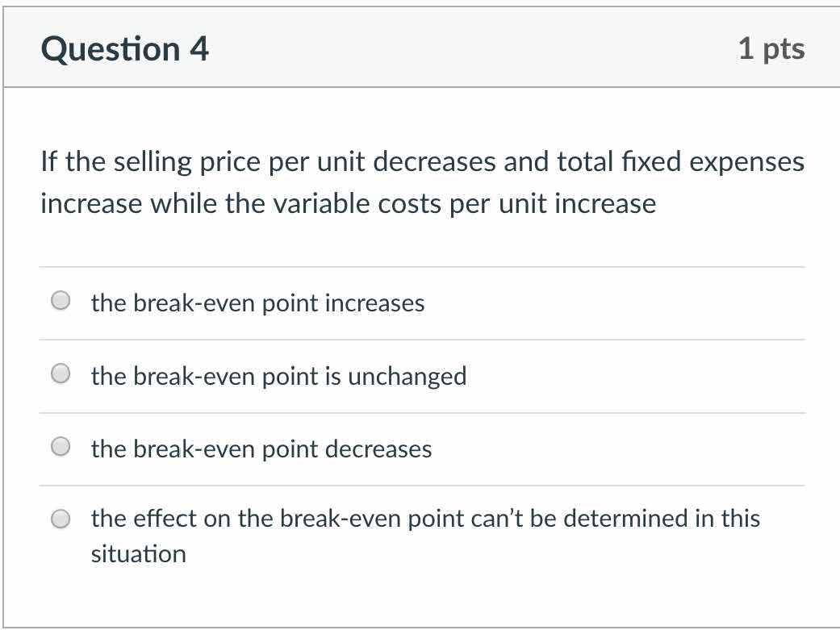Image resolution: width=840 pixels, height=630 pixels.
Task: Click the "1 pts" points label
Action: (x=771, y=49)
